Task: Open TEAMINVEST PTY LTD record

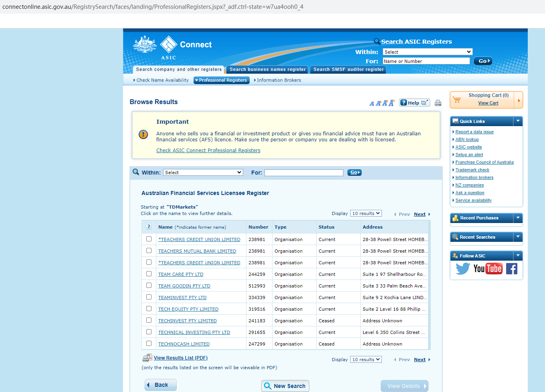Action: tap(182, 298)
